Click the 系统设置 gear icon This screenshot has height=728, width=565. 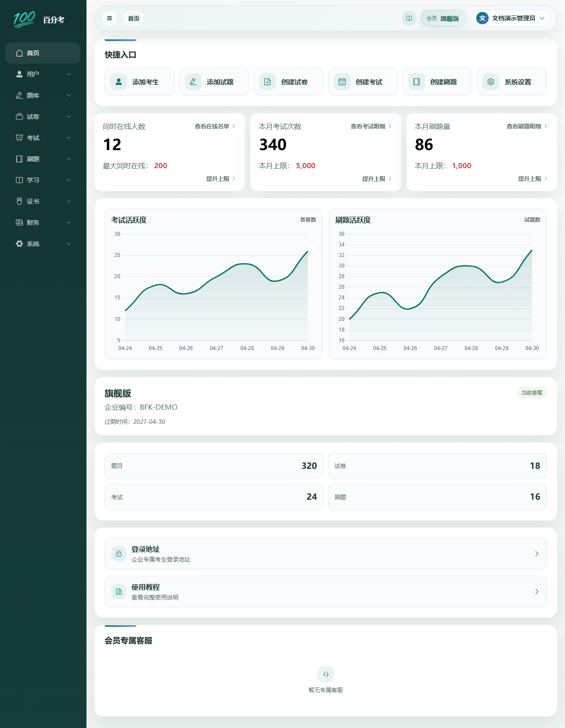(x=491, y=82)
